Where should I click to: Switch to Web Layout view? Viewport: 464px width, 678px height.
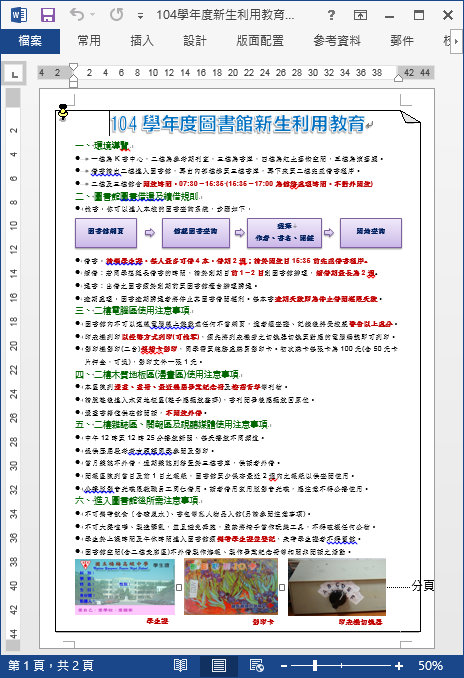257,665
